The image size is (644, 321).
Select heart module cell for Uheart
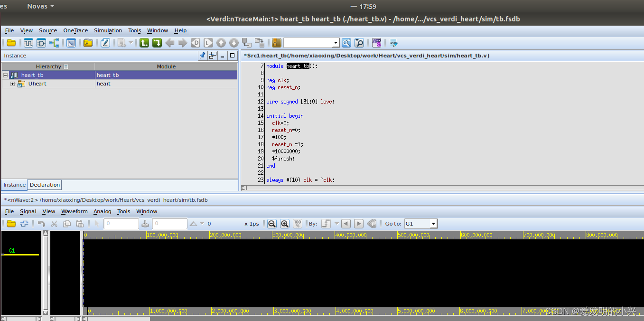point(166,84)
